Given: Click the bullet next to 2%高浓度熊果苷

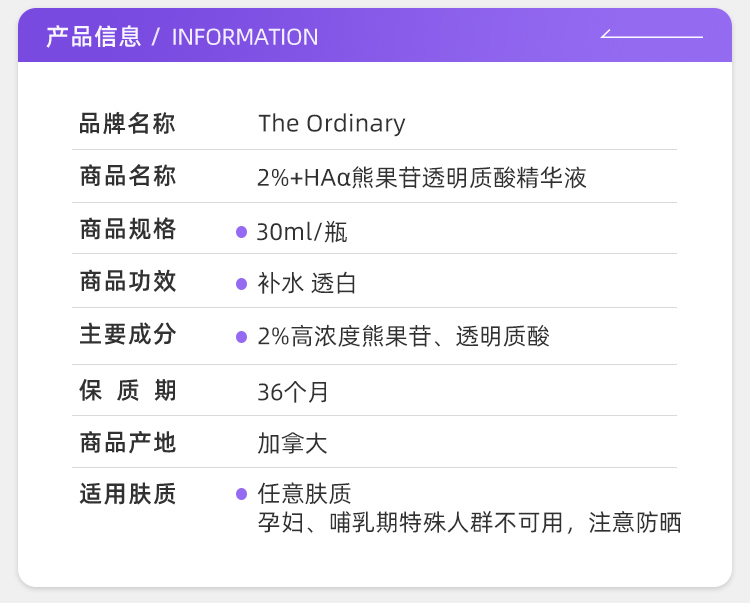Looking at the screenshot, I should pos(241,337).
